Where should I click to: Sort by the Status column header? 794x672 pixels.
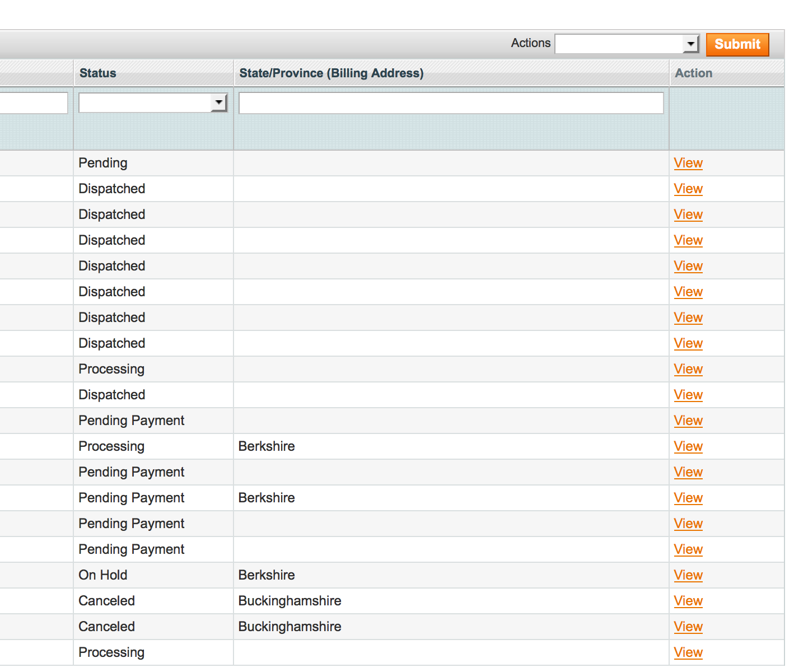coord(97,73)
